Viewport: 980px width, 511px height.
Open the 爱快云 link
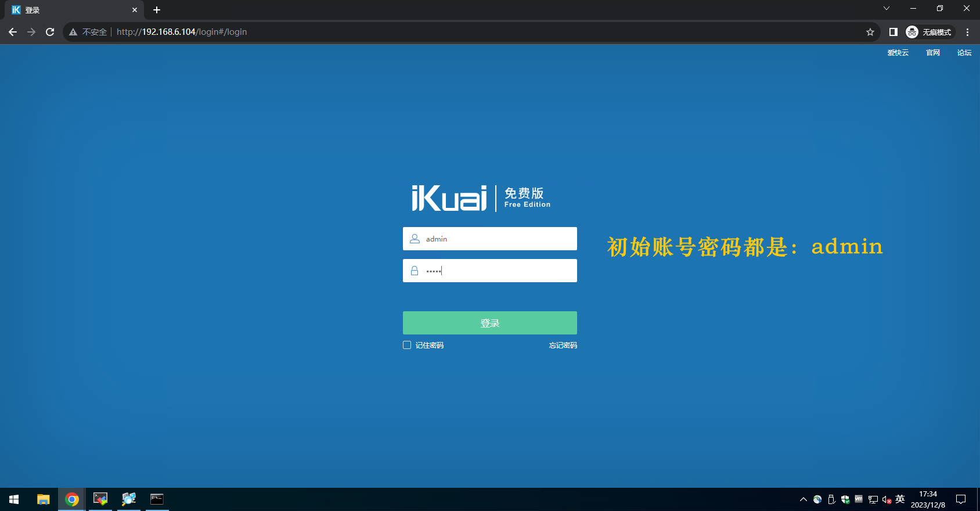tap(898, 53)
